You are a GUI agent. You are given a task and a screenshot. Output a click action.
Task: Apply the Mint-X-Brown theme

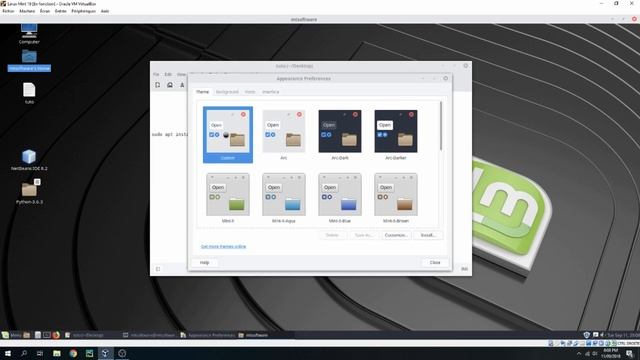[x=396, y=198]
